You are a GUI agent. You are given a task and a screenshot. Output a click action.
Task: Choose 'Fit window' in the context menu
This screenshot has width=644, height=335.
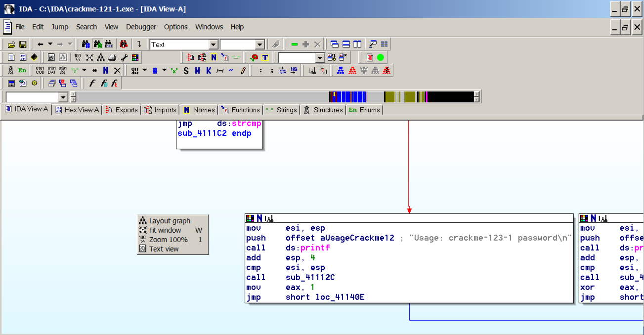click(x=165, y=230)
